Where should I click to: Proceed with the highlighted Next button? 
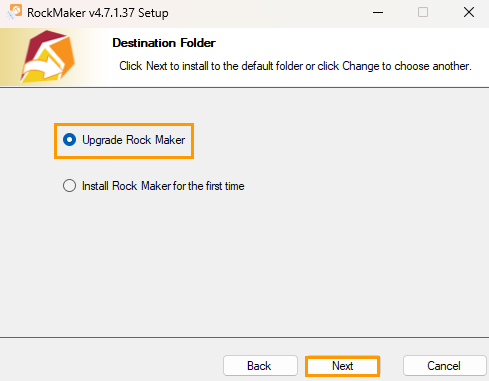click(x=342, y=366)
